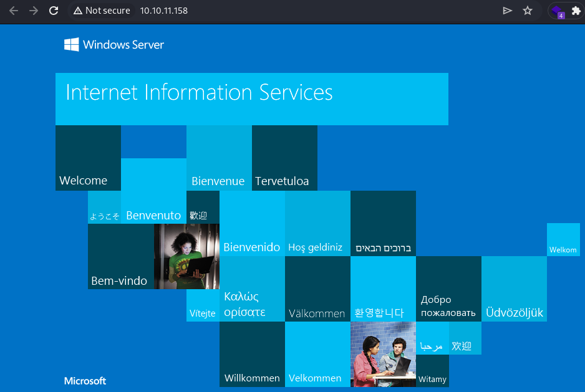Click the Witamy tile
This screenshot has width=585, height=392.
point(432,371)
